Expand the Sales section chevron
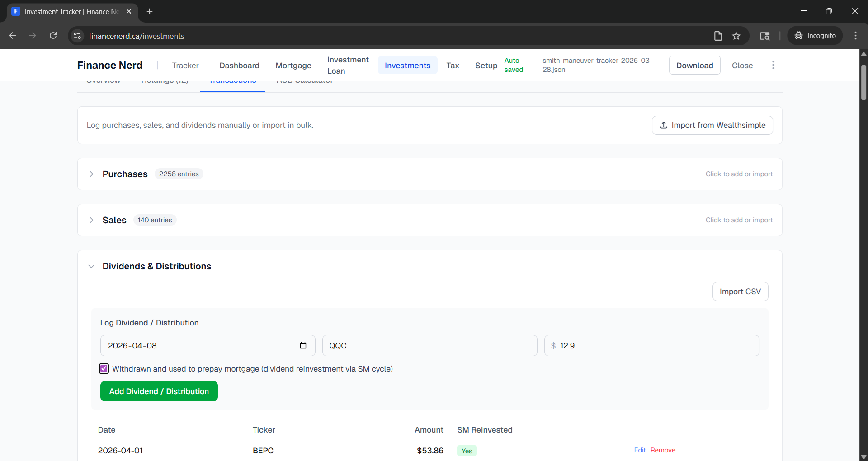The height and width of the screenshot is (461, 868). pos(91,220)
